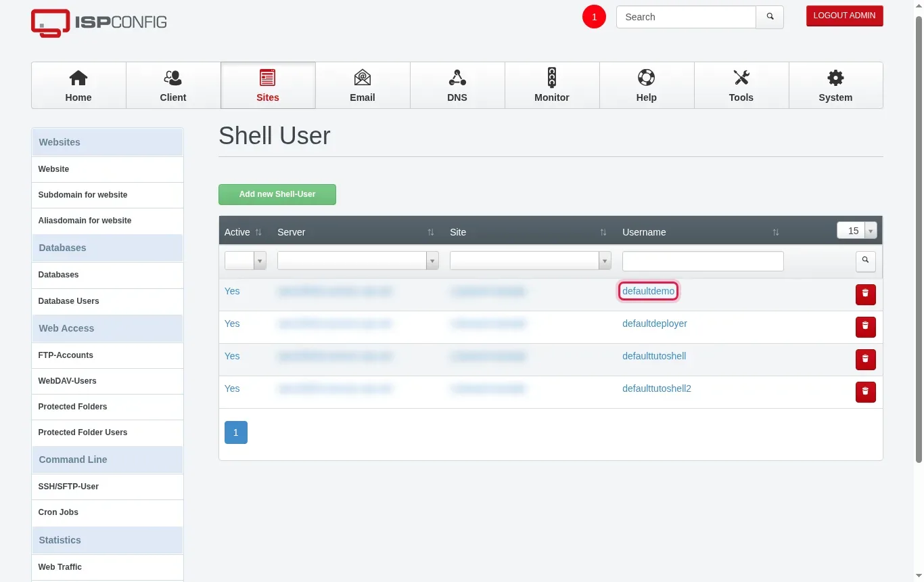Delete the defaulttutoshell shell user
The image size is (924, 582).
pos(866,359)
